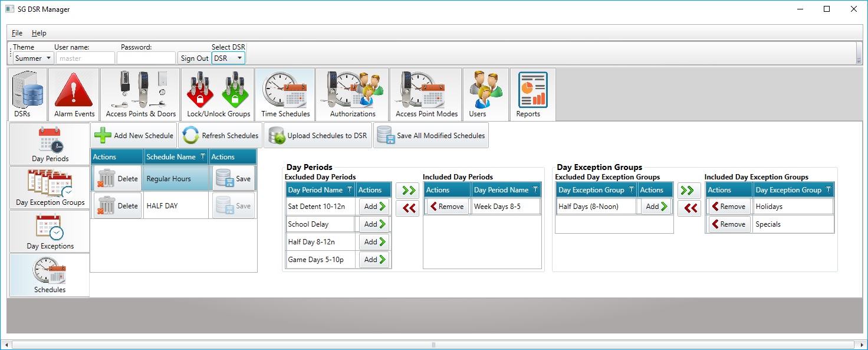Add Sat Detent 10-12n day period
868x350 pixels.
pos(374,207)
